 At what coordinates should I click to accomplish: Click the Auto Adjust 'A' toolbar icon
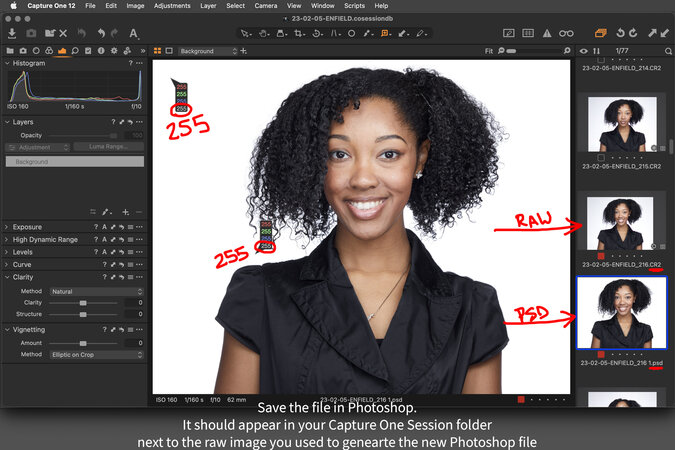point(134,33)
